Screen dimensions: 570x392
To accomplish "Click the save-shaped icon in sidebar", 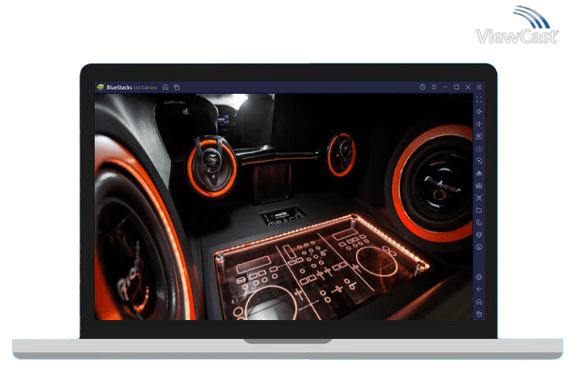I will (x=479, y=186).
